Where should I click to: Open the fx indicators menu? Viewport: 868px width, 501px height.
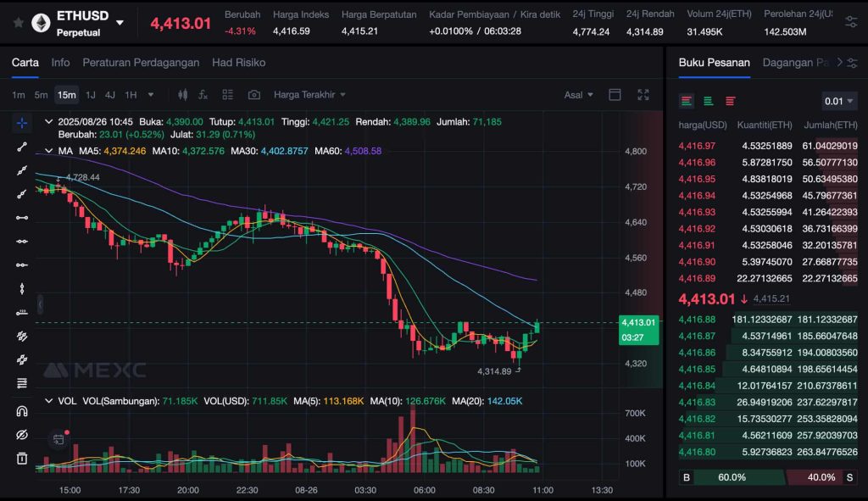click(203, 95)
